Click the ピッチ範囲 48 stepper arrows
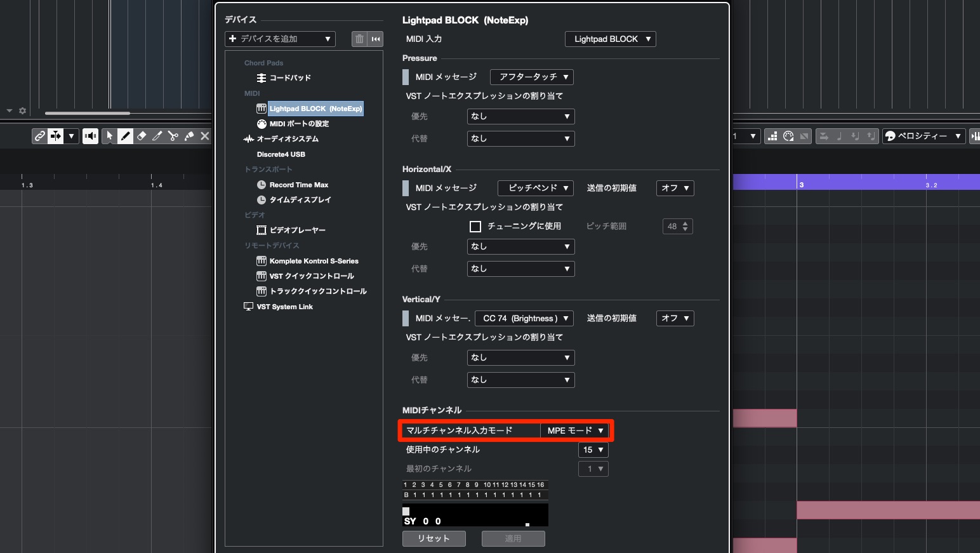Screen dimensions: 980x553 pyautogui.click(x=685, y=227)
